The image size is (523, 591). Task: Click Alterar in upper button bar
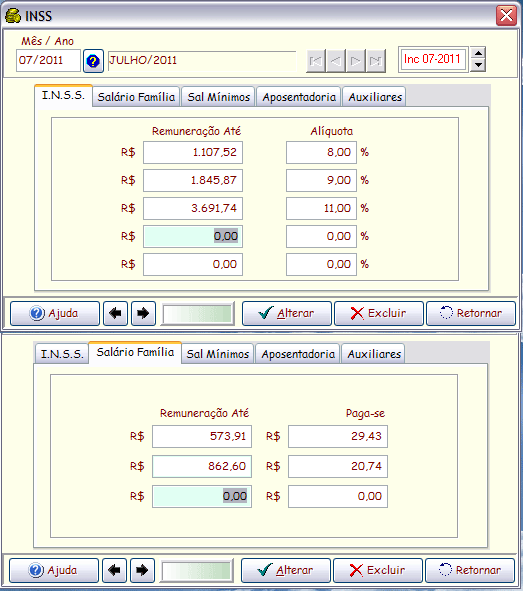[287, 313]
